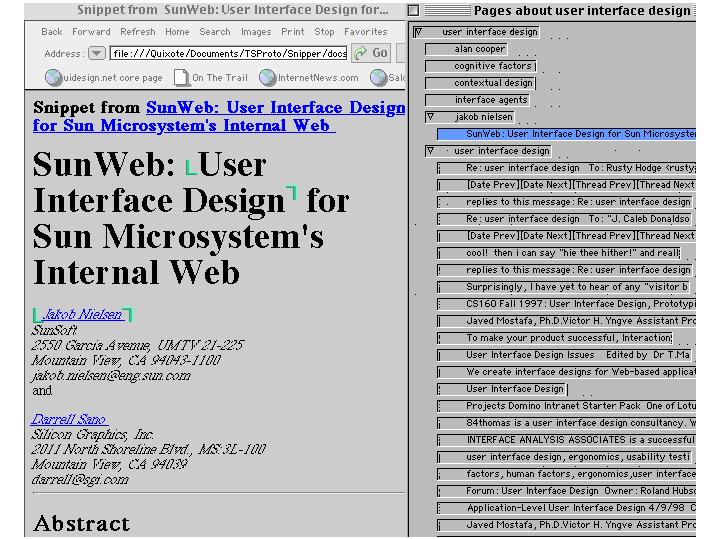Select row 'User Interface Design Issues Edited by Dr T.Ma'
This screenshot has width=719, height=539.
click(x=564, y=355)
